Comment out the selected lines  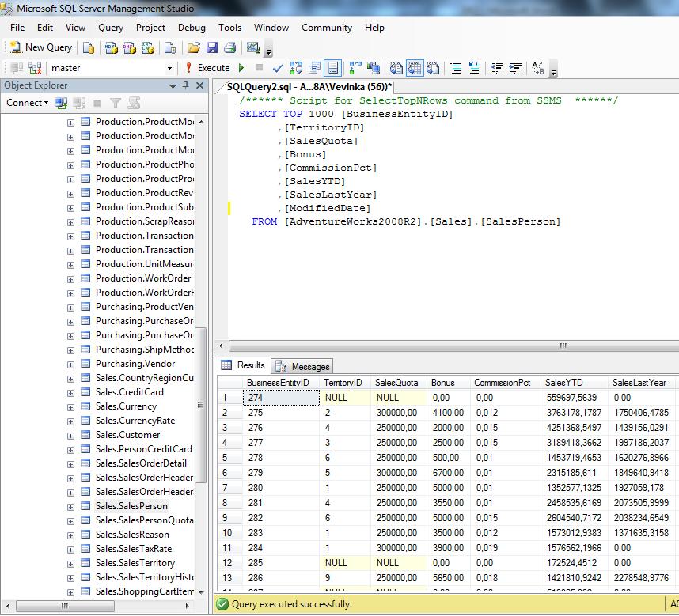(456, 68)
